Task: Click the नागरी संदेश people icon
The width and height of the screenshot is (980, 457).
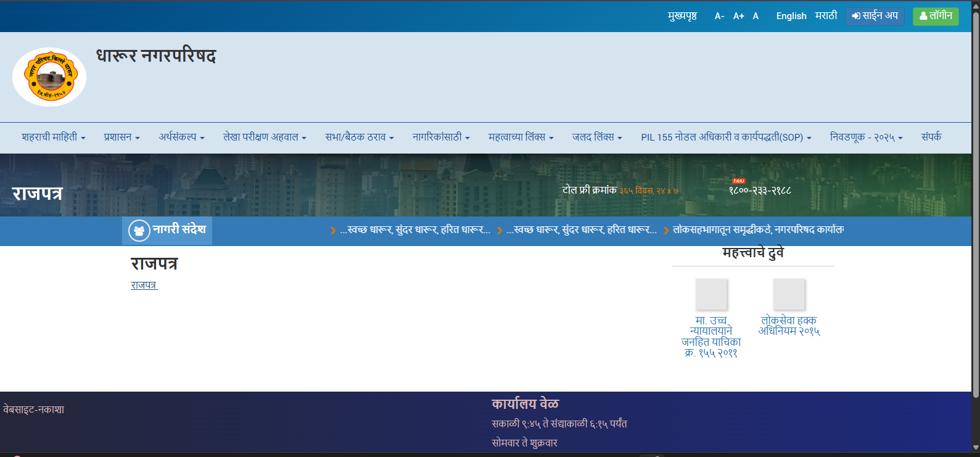Action: (139, 231)
